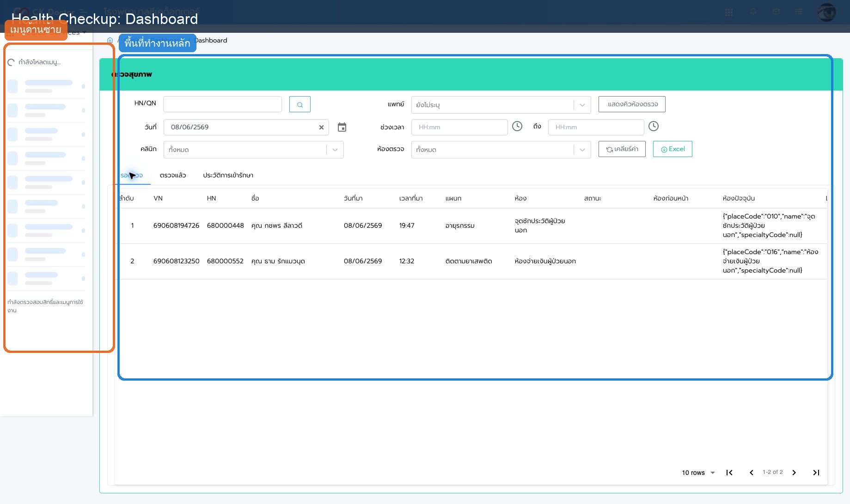Click the เคลียร์ค่า reset button
Viewport: 850px width, 504px height.
click(x=622, y=149)
